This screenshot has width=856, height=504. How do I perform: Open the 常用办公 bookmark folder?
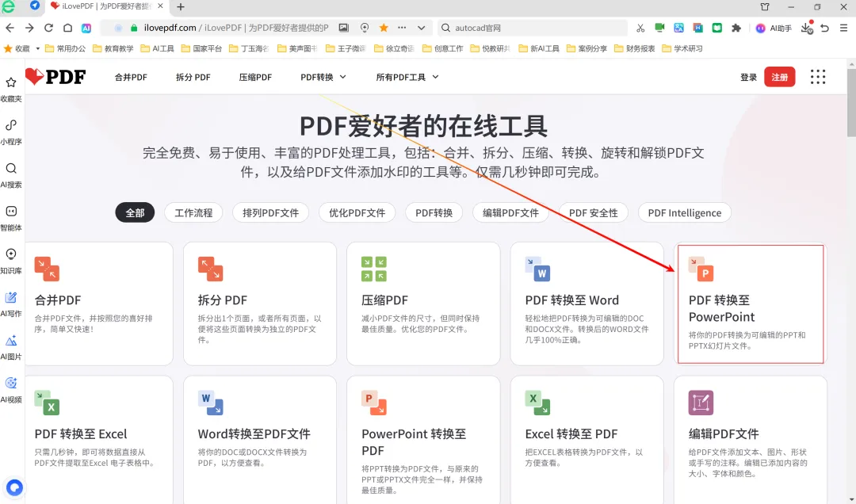tap(66, 48)
